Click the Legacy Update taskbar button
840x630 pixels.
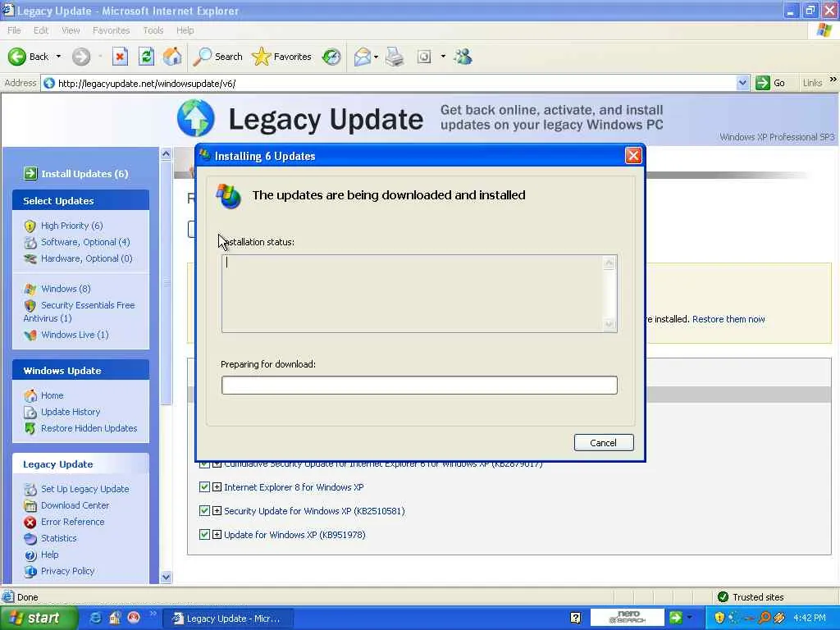(x=228, y=619)
